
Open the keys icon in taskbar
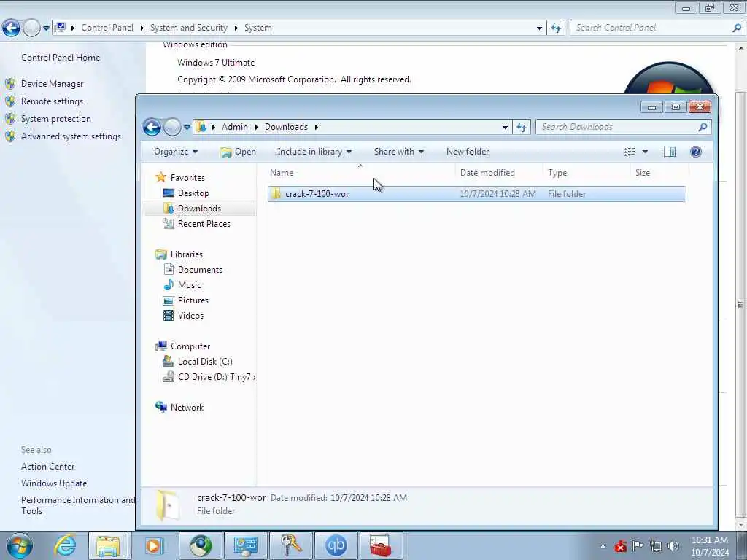[x=290, y=545]
